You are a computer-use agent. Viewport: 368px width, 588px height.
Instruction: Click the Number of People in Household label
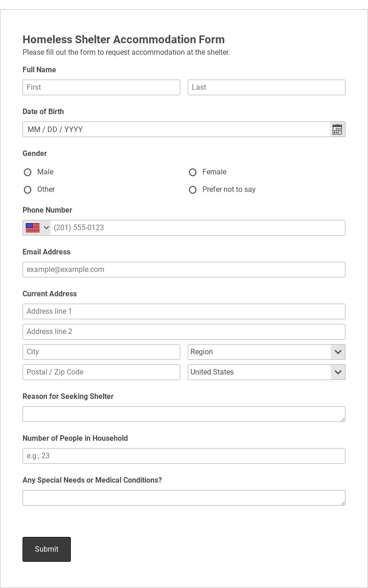click(75, 438)
